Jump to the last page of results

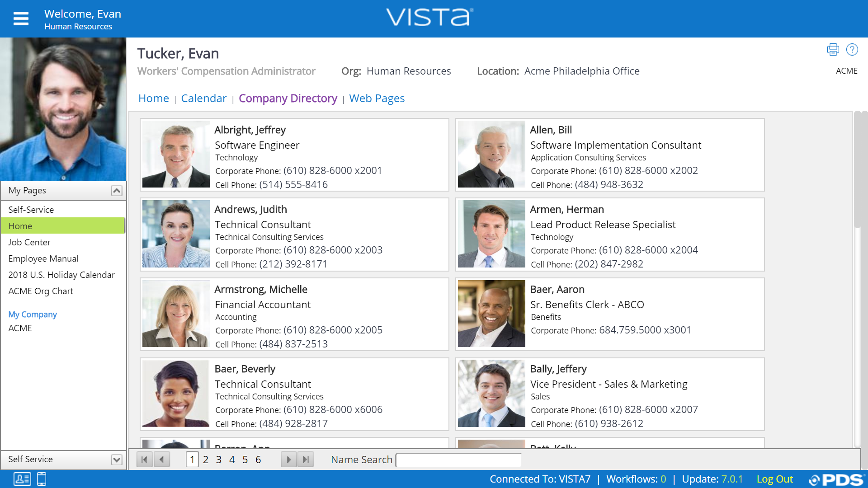pos(306,460)
